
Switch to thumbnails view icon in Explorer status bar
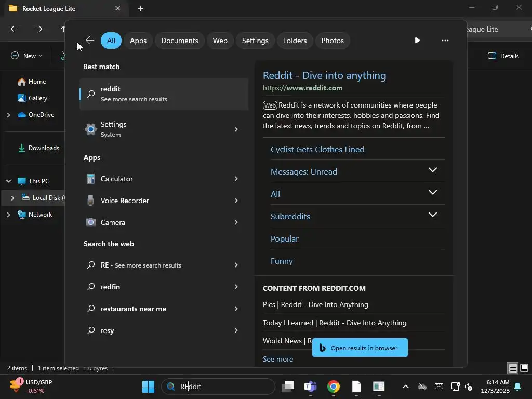coord(524,368)
